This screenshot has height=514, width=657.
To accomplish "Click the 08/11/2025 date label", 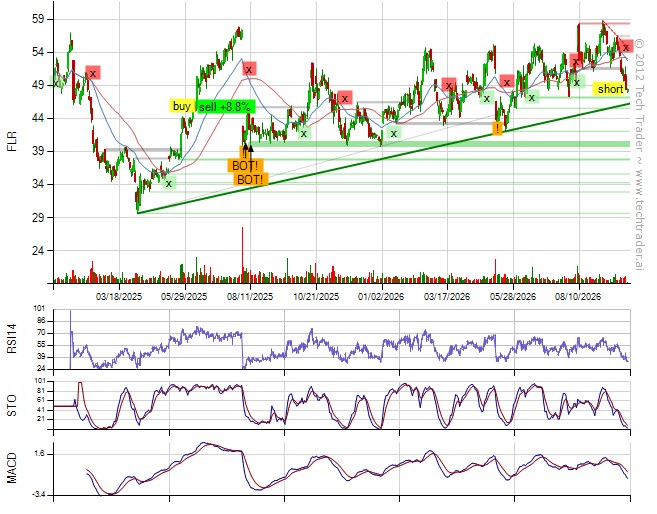I will click(x=250, y=296).
